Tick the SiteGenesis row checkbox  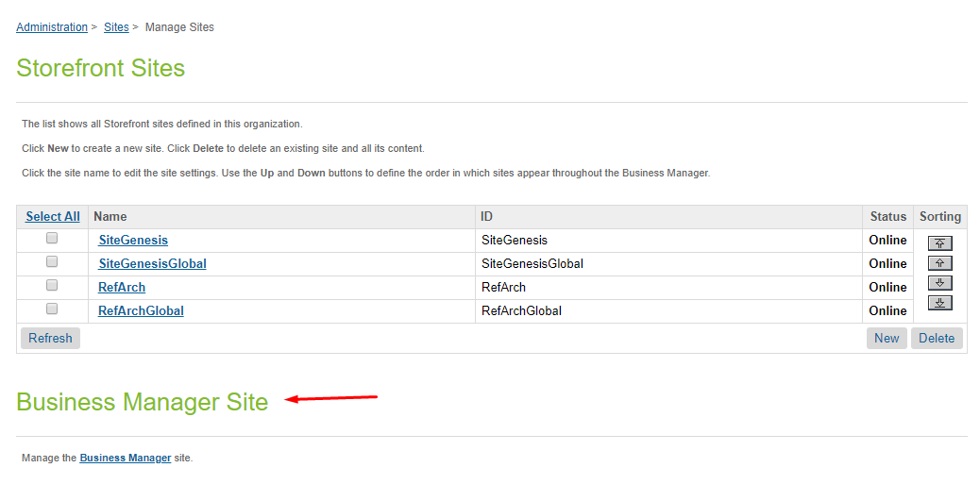[x=52, y=239]
